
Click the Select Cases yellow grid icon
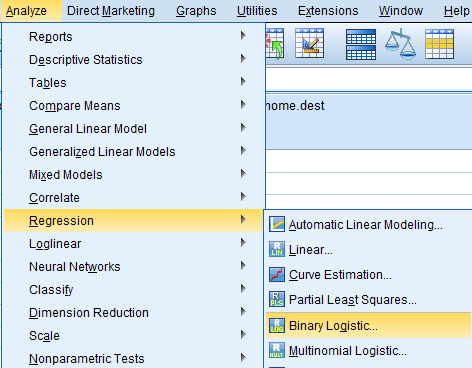(x=439, y=44)
